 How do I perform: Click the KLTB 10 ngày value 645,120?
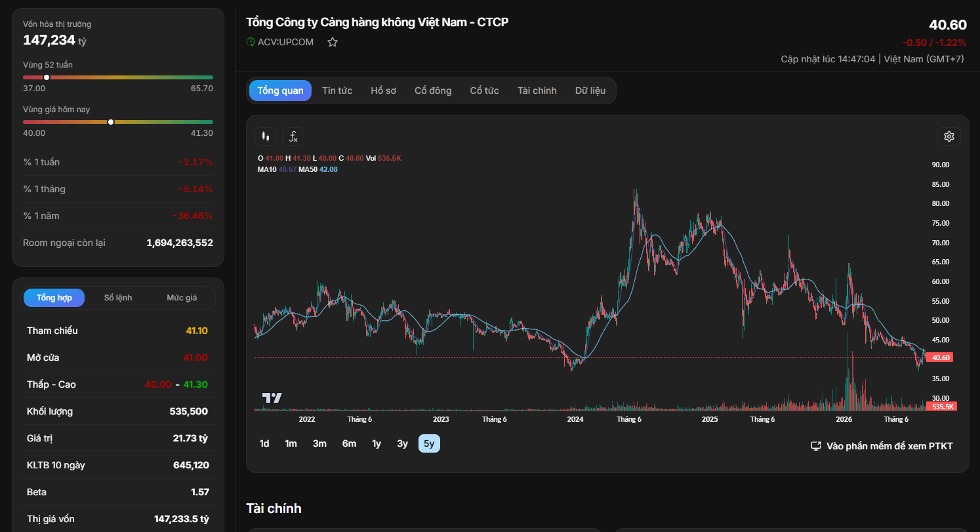tap(190, 465)
